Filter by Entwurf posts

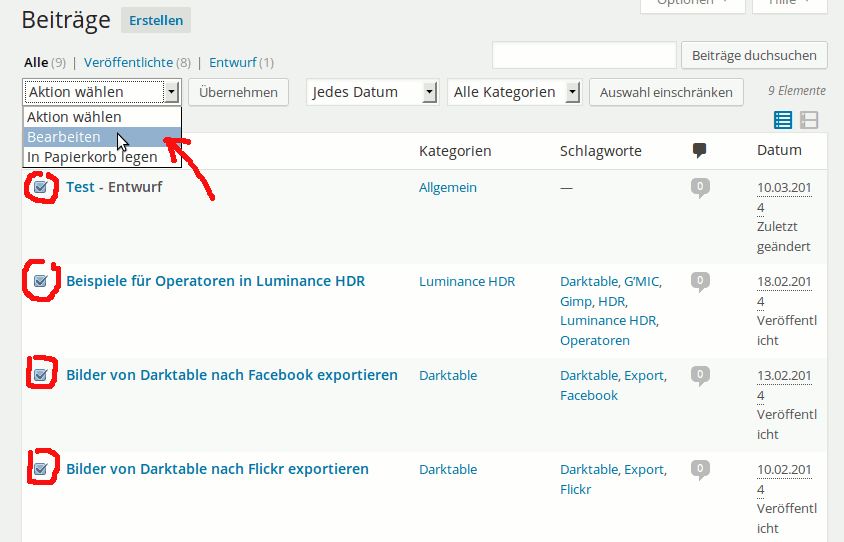point(233,62)
